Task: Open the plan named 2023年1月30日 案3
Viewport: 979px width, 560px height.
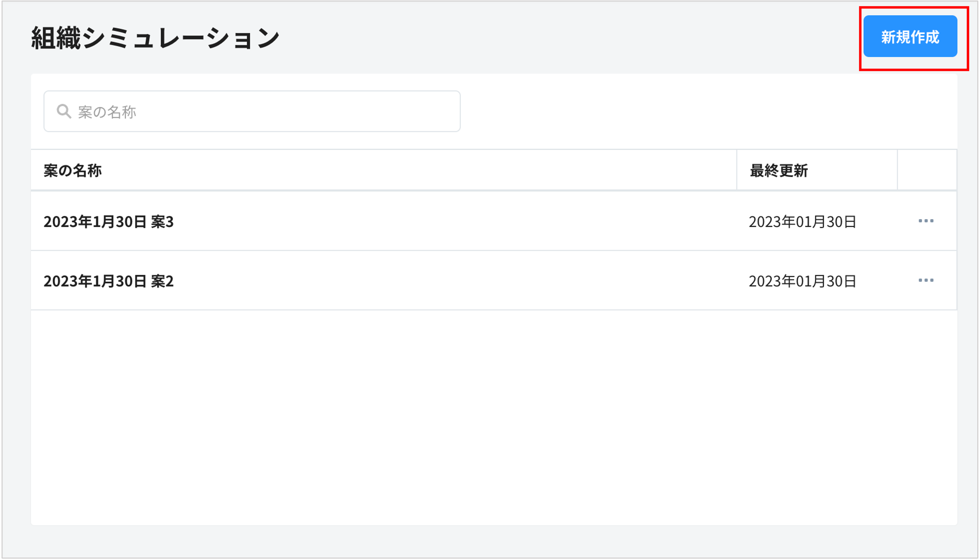Action: click(x=108, y=222)
